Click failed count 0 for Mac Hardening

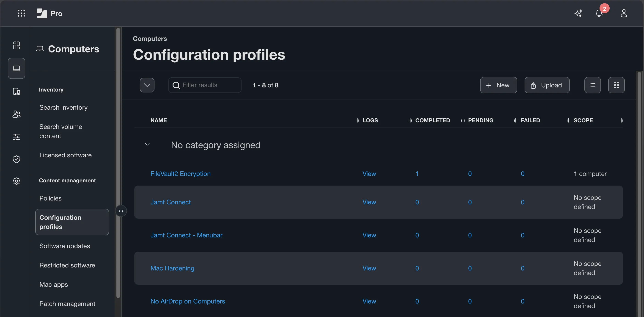[x=523, y=268]
